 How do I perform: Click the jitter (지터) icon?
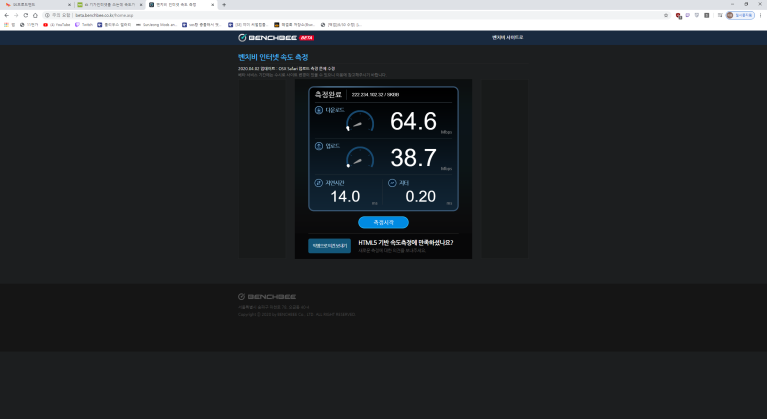pos(392,183)
